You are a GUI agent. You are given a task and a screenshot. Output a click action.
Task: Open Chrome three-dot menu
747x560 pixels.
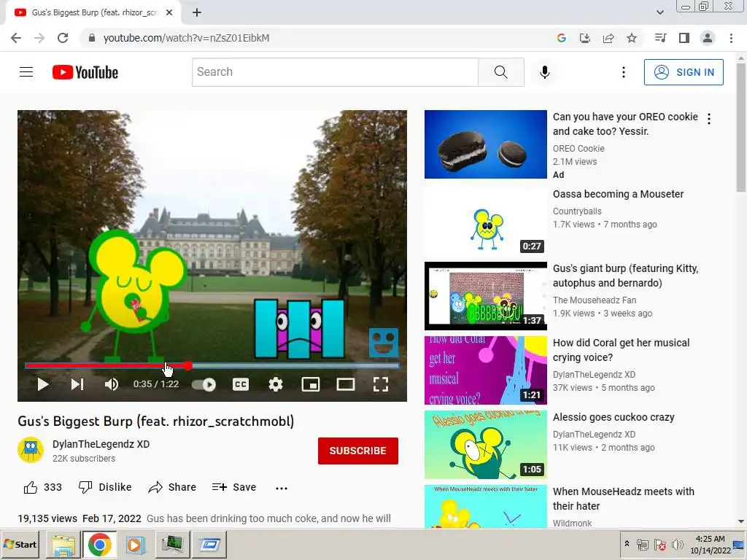(x=731, y=38)
